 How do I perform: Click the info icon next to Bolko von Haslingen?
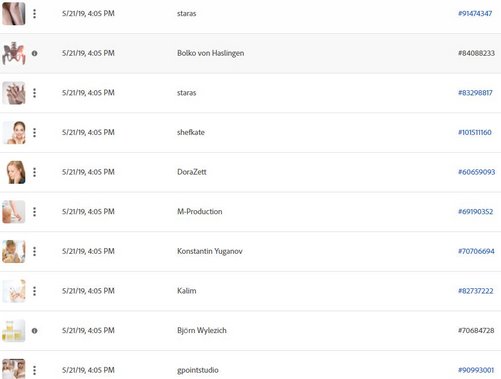pyautogui.click(x=34, y=53)
